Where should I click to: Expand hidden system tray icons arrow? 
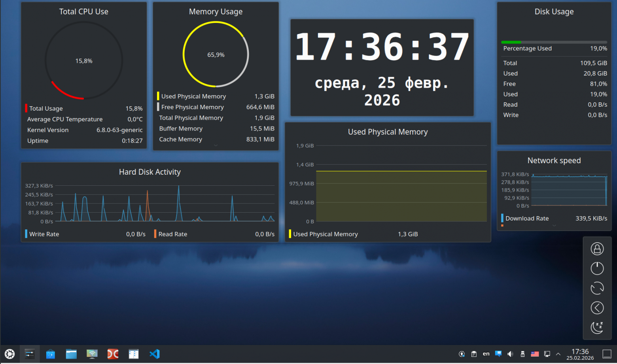[x=558, y=354]
